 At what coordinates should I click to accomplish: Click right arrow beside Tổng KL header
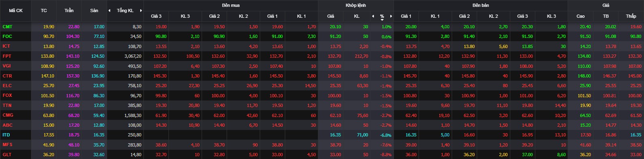click(141, 10)
